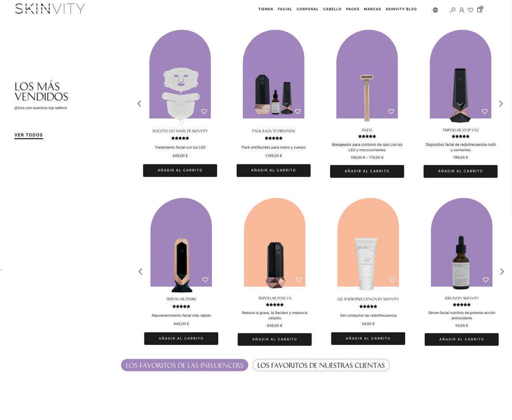
Task: Select Los Favoritos de las Influencers tab
Action: (x=184, y=365)
